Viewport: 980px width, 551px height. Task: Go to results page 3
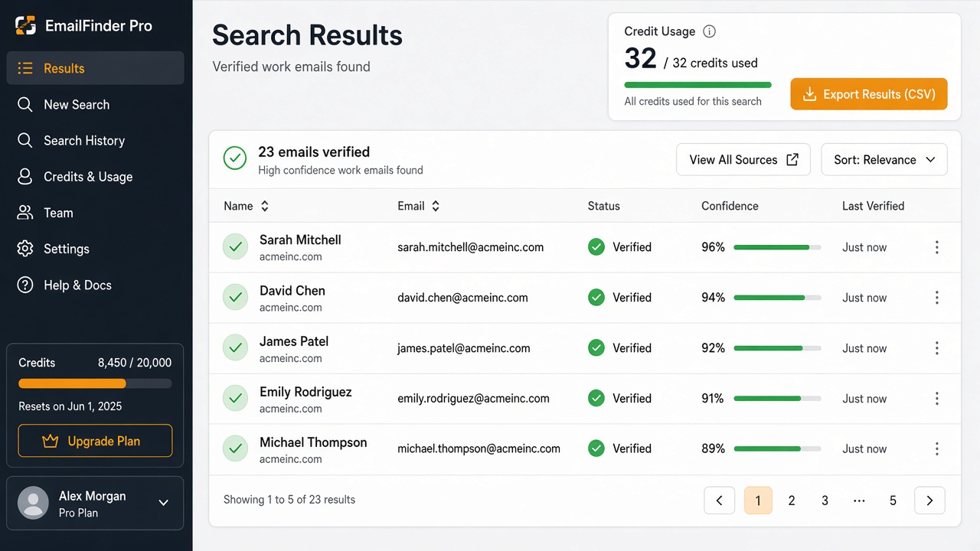pyautogui.click(x=825, y=500)
